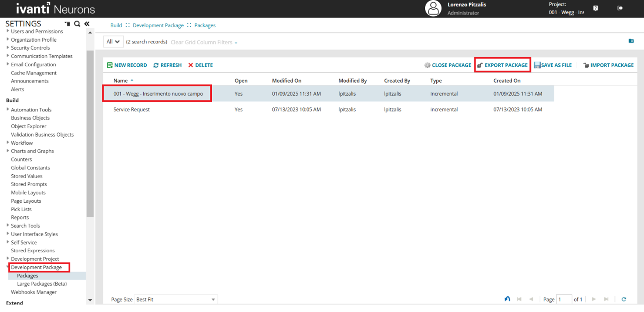The height and width of the screenshot is (312, 644).
Task: Sort grid by Created On header
Action: point(507,81)
